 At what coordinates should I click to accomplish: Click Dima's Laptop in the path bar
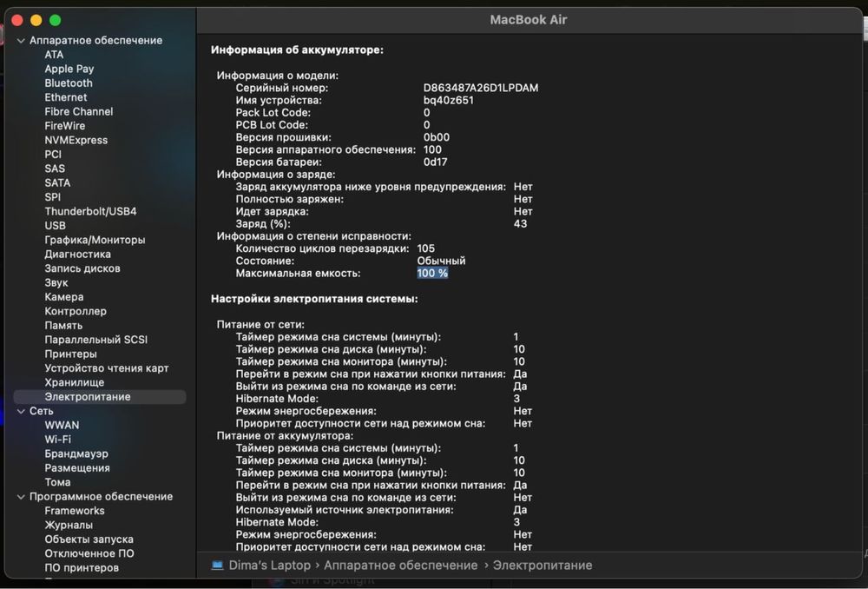pos(270,566)
